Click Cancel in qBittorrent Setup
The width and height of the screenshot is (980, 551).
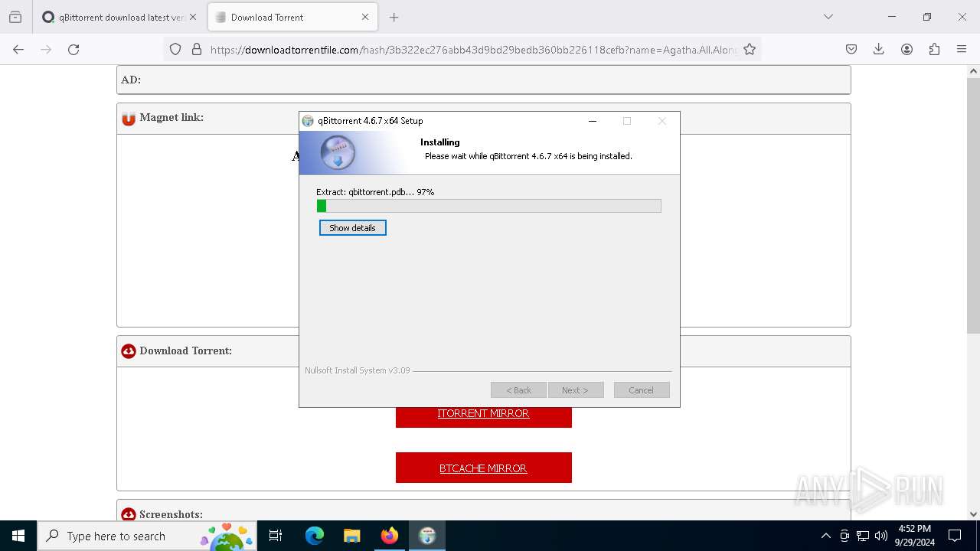(642, 390)
